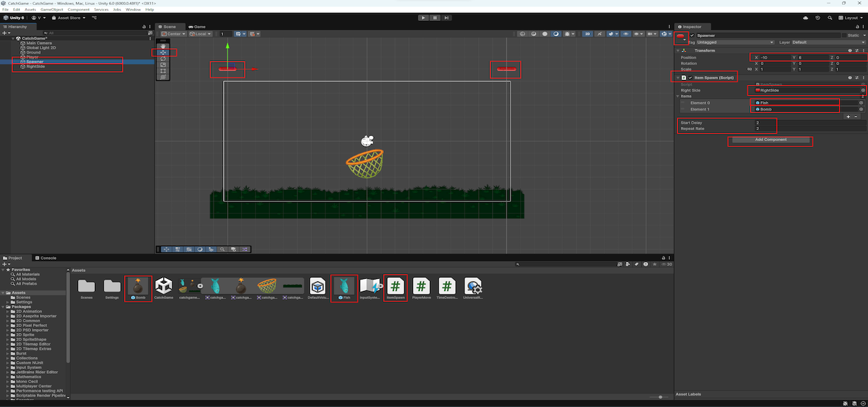This screenshot has width=868, height=407.
Task: Open the Layout dropdown
Action: (850, 18)
